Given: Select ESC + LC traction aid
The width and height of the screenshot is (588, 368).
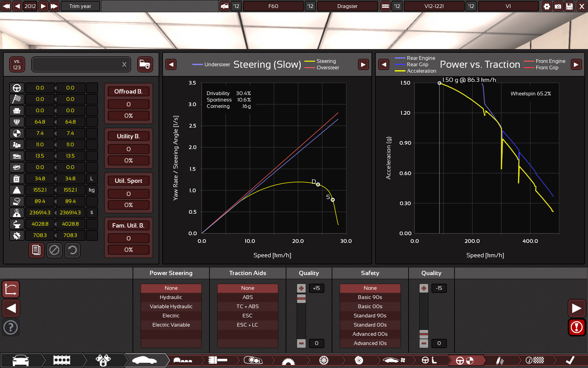Looking at the screenshot, I should tap(247, 325).
